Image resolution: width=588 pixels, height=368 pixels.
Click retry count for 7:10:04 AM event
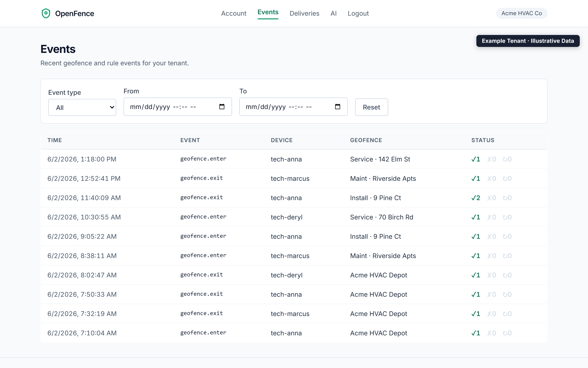click(507, 333)
